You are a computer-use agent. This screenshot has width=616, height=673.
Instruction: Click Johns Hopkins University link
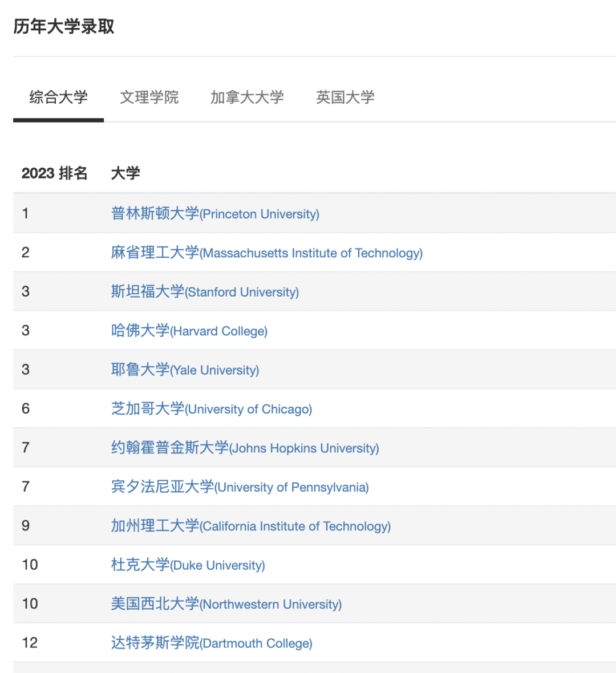[x=245, y=448]
